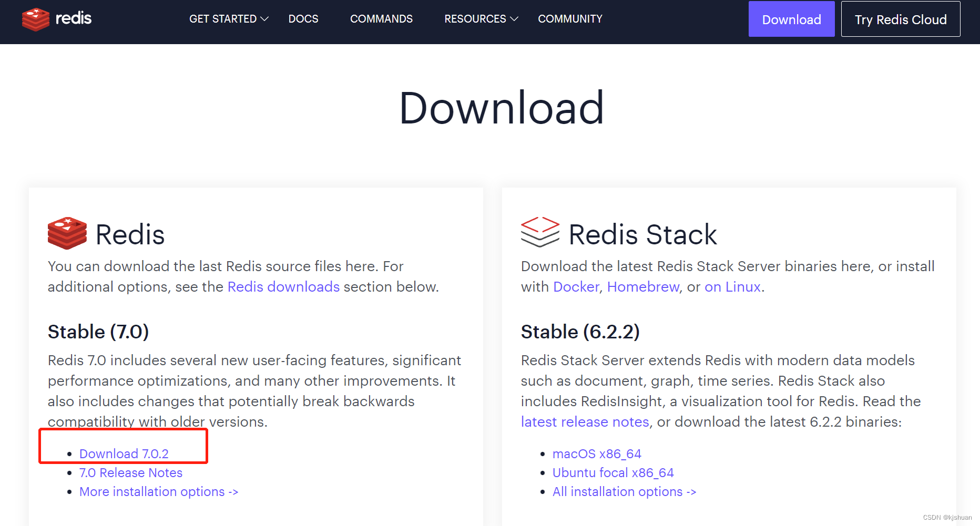This screenshot has height=526, width=980.
Task: Click the Download 7.0.2 link
Action: click(x=123, y=453)
